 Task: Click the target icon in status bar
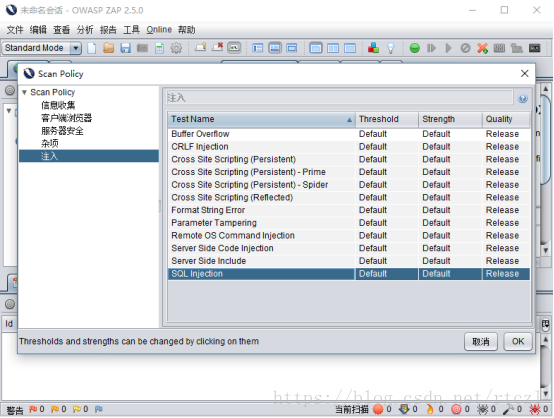(456, 409)
